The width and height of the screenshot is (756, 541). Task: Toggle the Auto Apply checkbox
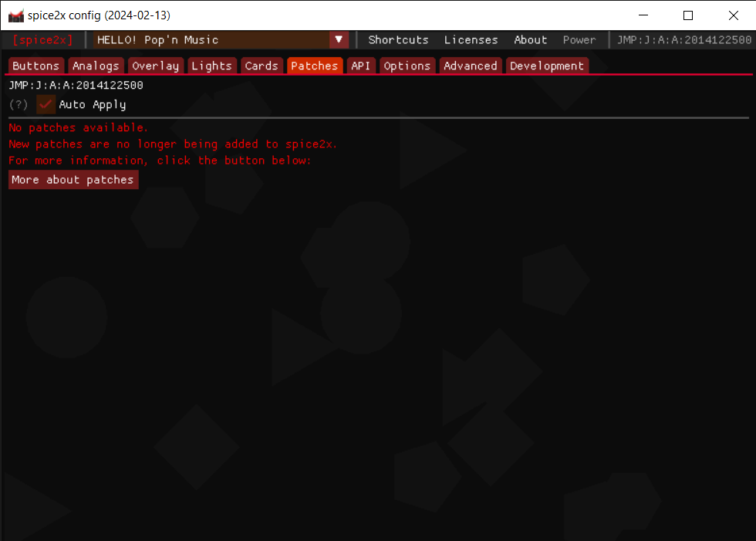click(45, 104)
